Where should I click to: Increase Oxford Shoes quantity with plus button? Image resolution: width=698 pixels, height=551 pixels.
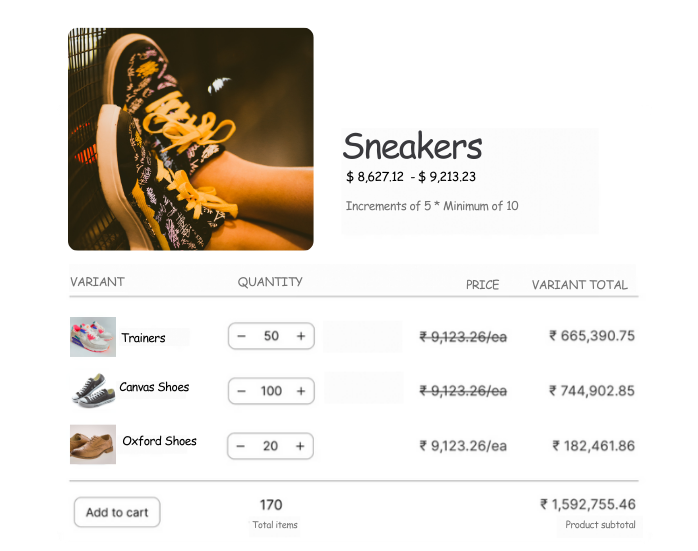300,446
